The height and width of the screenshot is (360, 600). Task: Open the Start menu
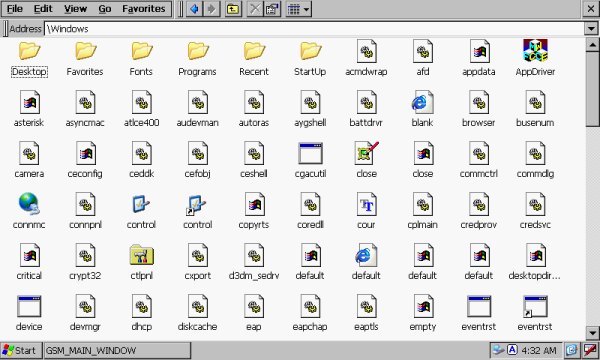(x=21, y=350)
